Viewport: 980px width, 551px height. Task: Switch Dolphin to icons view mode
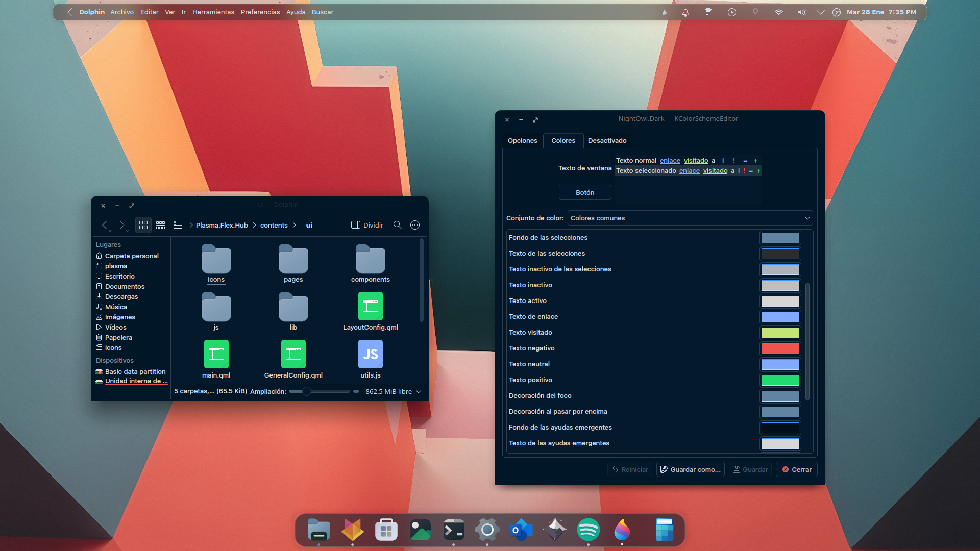click(x=143, y=225)
